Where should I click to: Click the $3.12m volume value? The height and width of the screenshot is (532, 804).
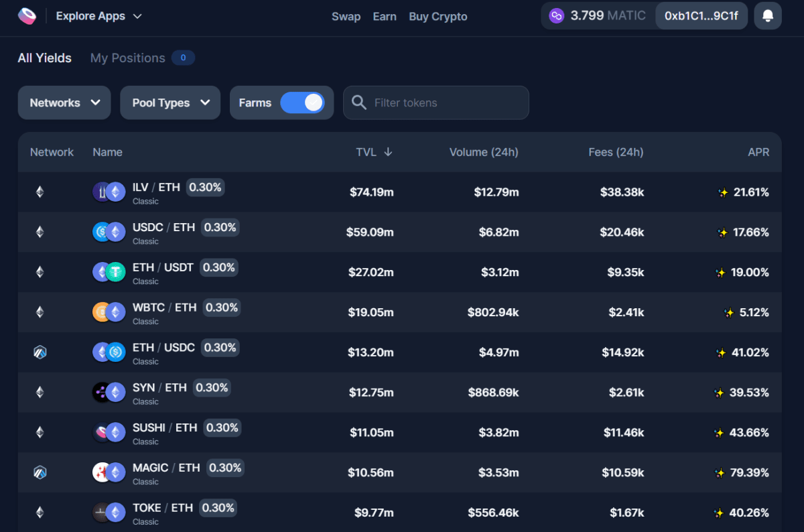pyautogui.click(x=500, y=273)
